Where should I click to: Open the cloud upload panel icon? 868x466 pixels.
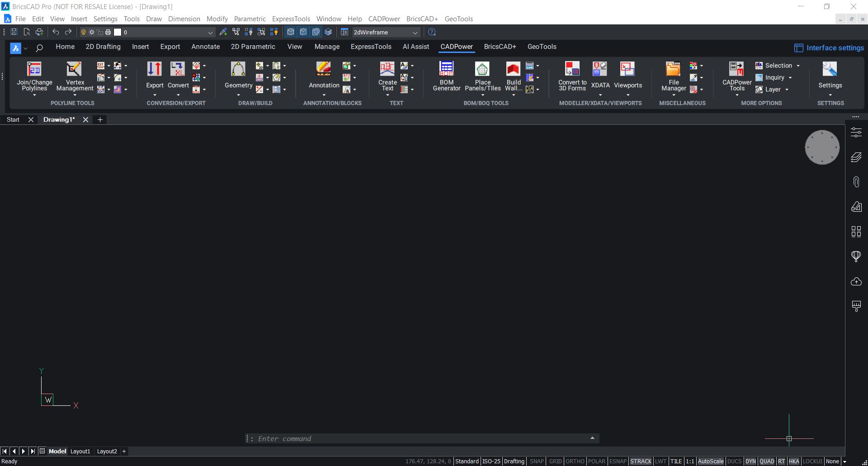(x=856, y=281)
